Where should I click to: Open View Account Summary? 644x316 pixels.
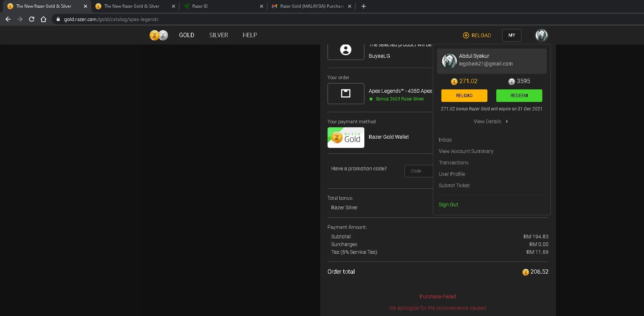click(466, 151)
